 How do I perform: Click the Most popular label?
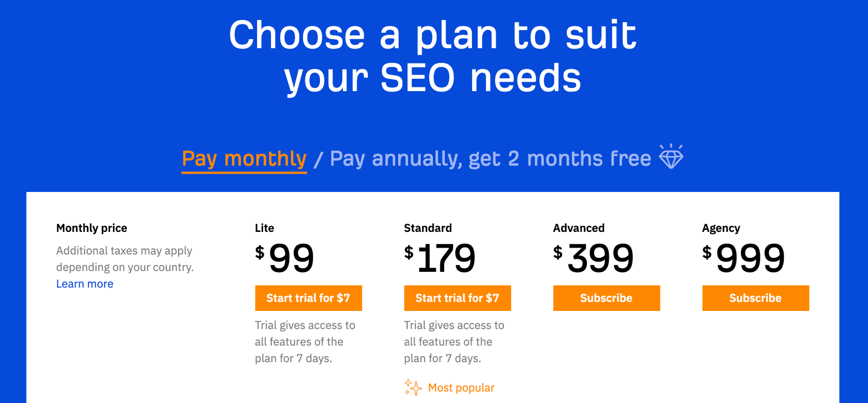(461, 387)
